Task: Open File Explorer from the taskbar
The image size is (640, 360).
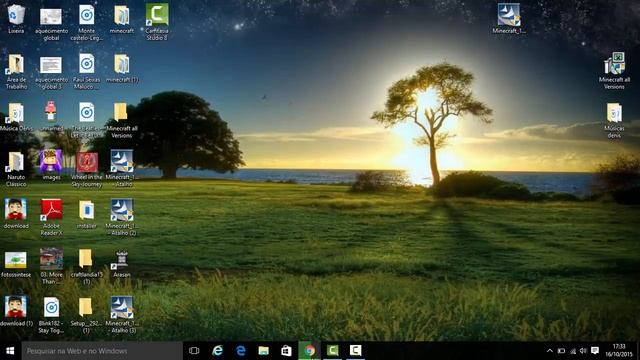Action: click(x=263, y=351)
